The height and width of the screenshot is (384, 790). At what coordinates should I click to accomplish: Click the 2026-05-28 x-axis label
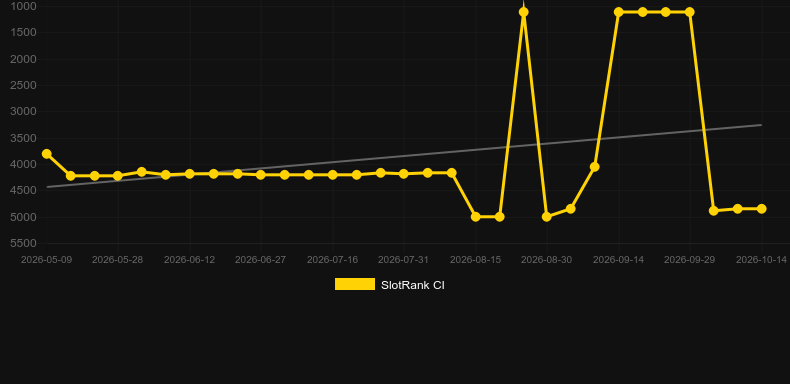click(x=117, y=260)
